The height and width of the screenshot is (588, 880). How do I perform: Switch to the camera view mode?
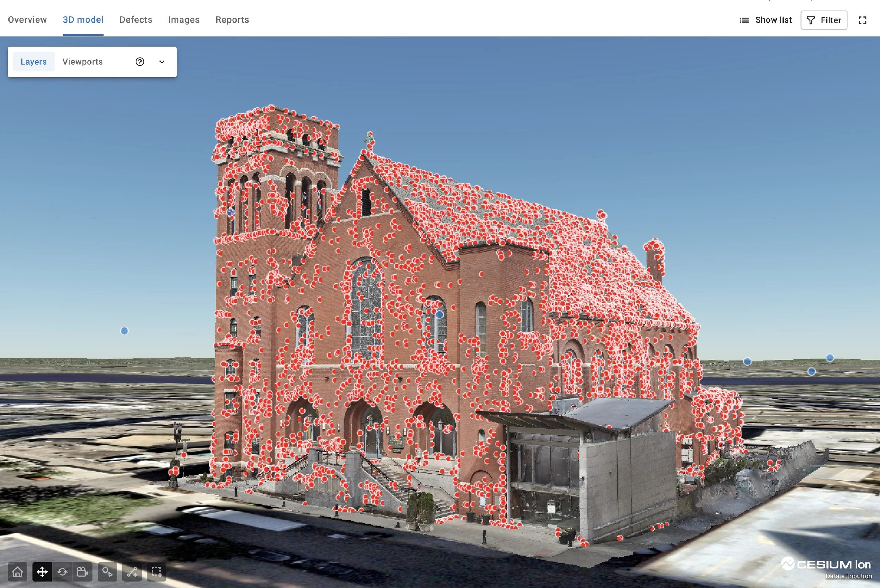[x=82, y=572]
